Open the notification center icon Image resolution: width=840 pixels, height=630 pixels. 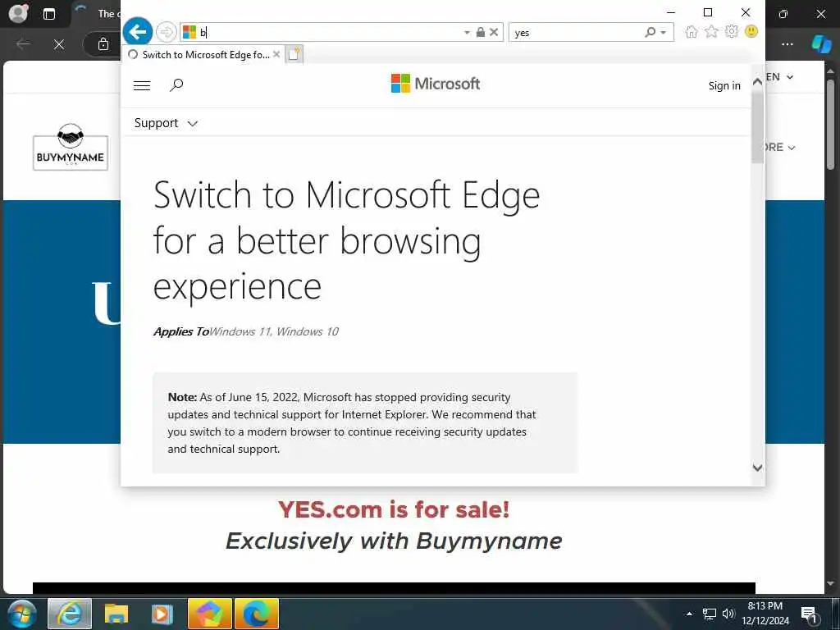[810, 614]
